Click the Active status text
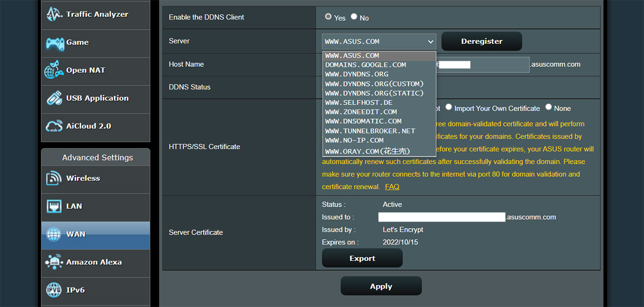This screenshot has width=644, height=307. [x=392, y=204]
